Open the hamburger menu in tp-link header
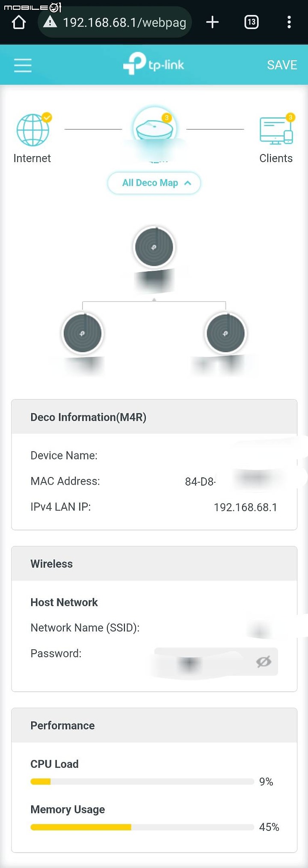Screen dimensions: 308x868 [23, 65]
